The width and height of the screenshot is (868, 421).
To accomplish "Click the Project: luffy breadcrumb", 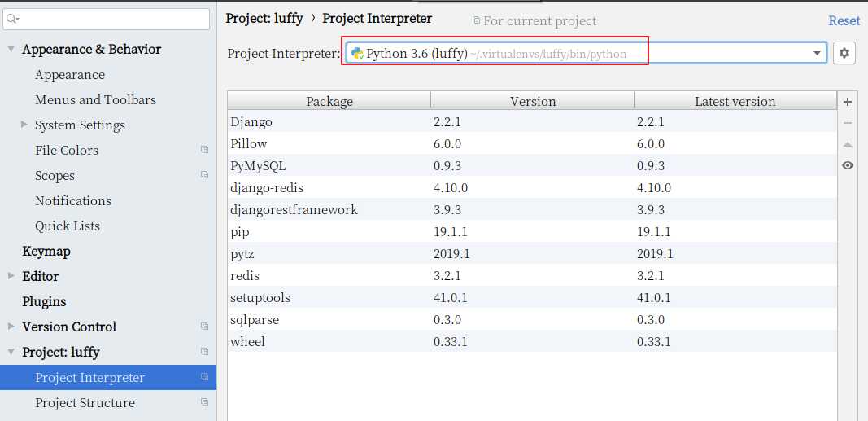I will (x=264, y=18).
